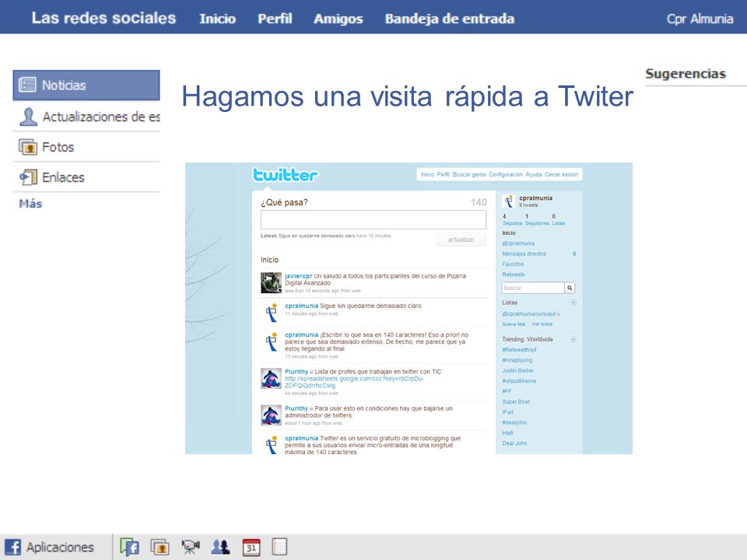
Task: Open the Facebook chat bubble icon in bottom bar
Action: tap(129, 547)
